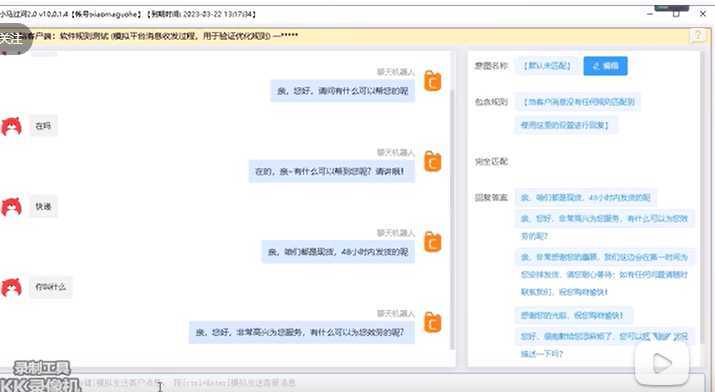Screen dimensions: 715x392
Task: Click the 【默认未匹配】 intent name tag
Action: pyautogui.click(x=547, y=66)
